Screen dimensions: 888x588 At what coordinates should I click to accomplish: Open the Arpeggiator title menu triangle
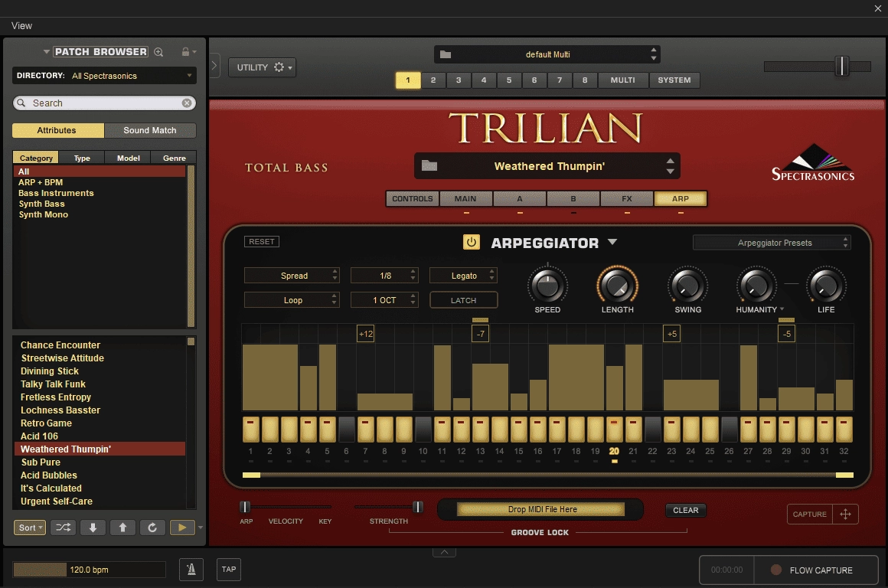(612, 242)
